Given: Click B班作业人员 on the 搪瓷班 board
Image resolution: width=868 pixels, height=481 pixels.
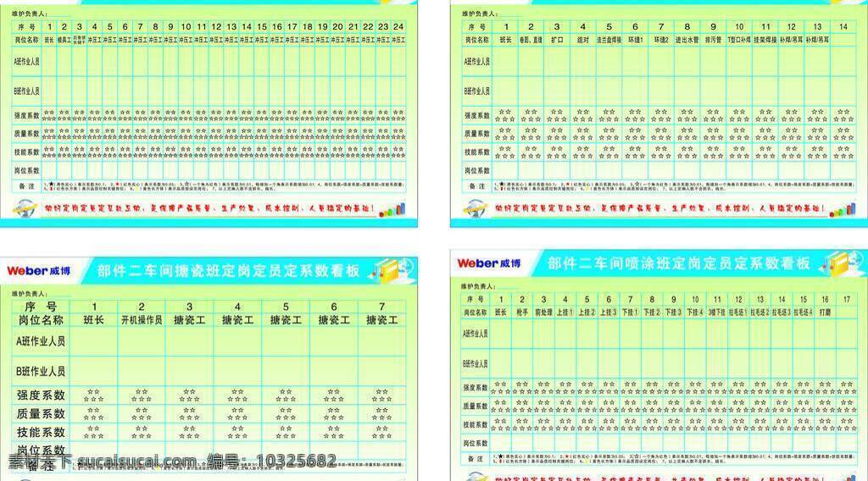Looking at the screenshot, I should pos(41,372).
